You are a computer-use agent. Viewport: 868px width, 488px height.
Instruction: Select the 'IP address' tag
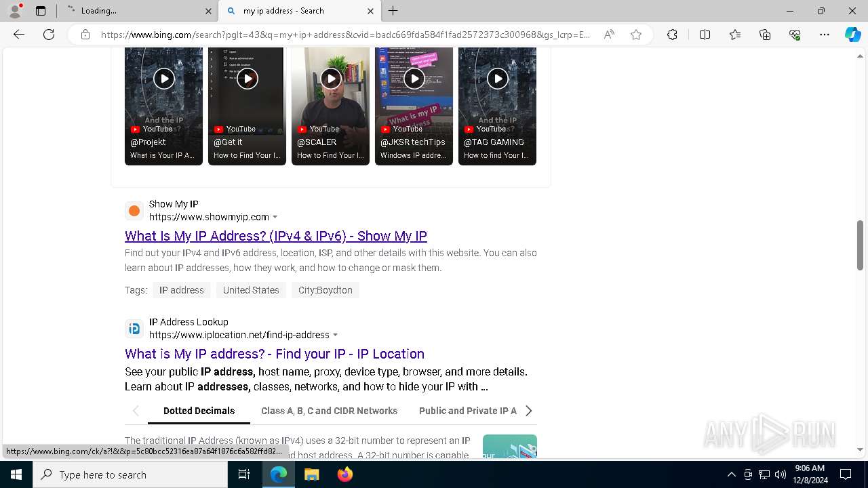(x=182, y=290)
